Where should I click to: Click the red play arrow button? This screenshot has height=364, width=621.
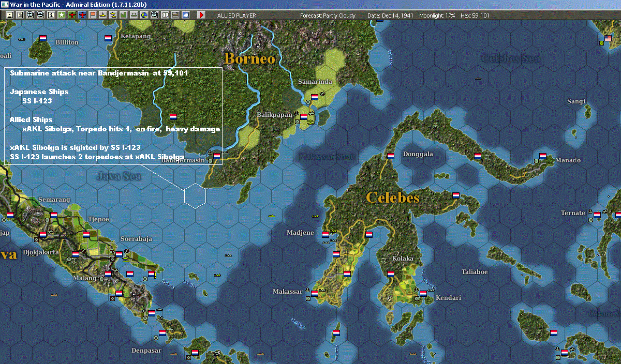coord(201,15)
